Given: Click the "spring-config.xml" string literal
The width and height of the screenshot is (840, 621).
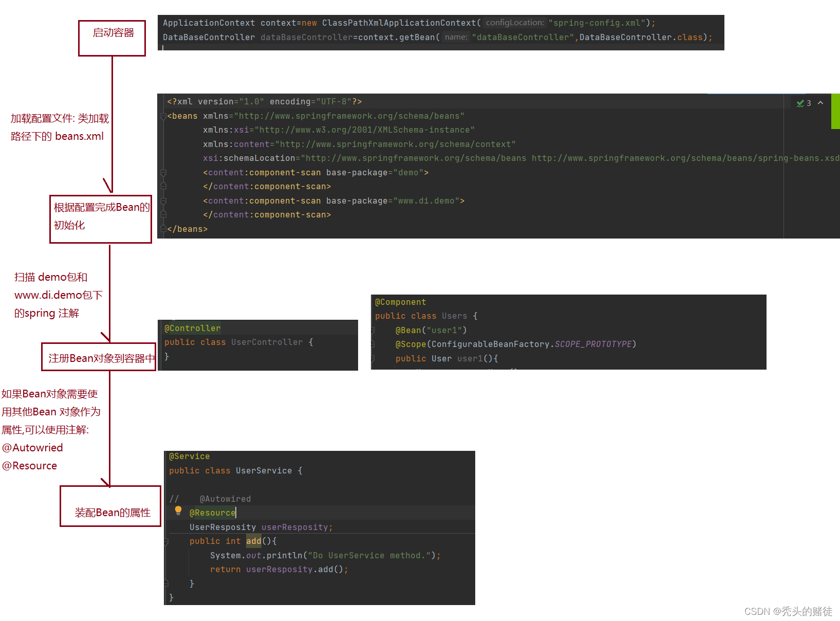Looking at the screenshot, I should (x=596, y=23).
